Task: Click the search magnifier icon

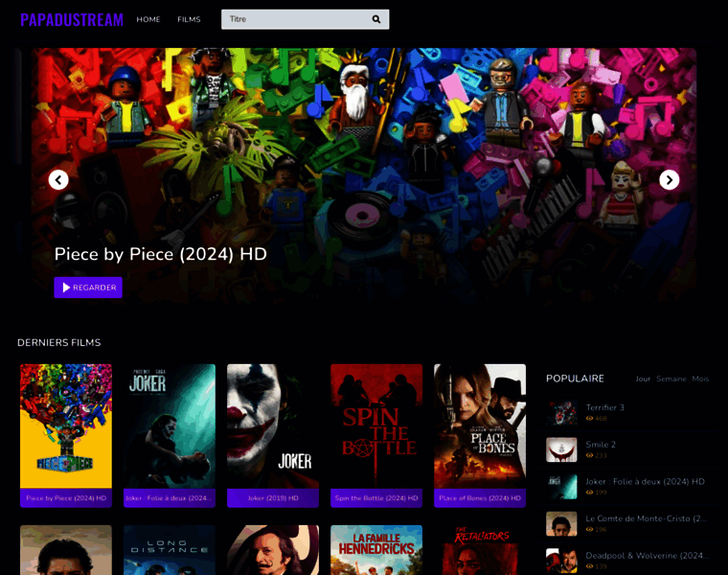Action: click(x=376, y=19)
